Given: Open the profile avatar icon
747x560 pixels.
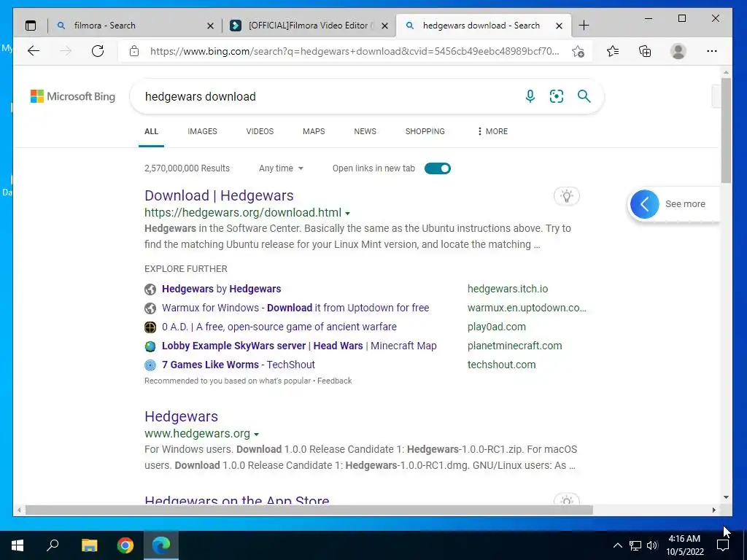Looking at the screenshot, I should (678, 51).
